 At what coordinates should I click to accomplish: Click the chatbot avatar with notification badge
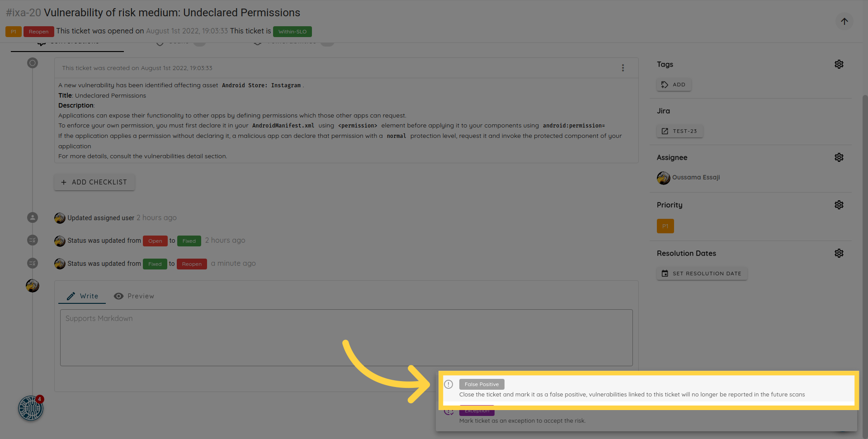click(31, 408)
